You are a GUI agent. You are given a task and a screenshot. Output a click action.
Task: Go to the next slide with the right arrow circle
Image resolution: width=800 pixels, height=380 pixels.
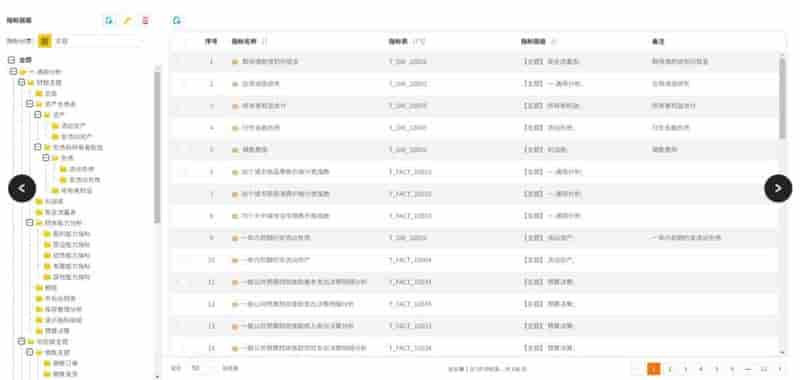coord(778,188)
